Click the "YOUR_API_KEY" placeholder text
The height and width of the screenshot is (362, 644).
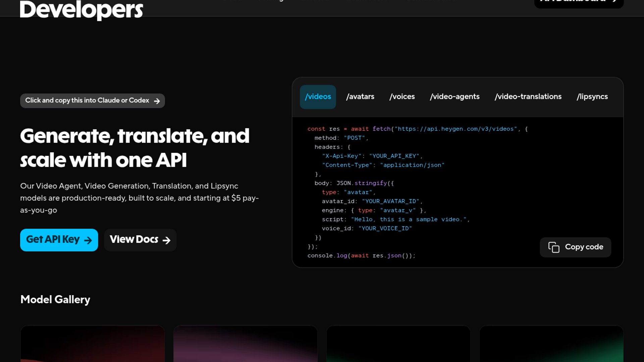394,156
